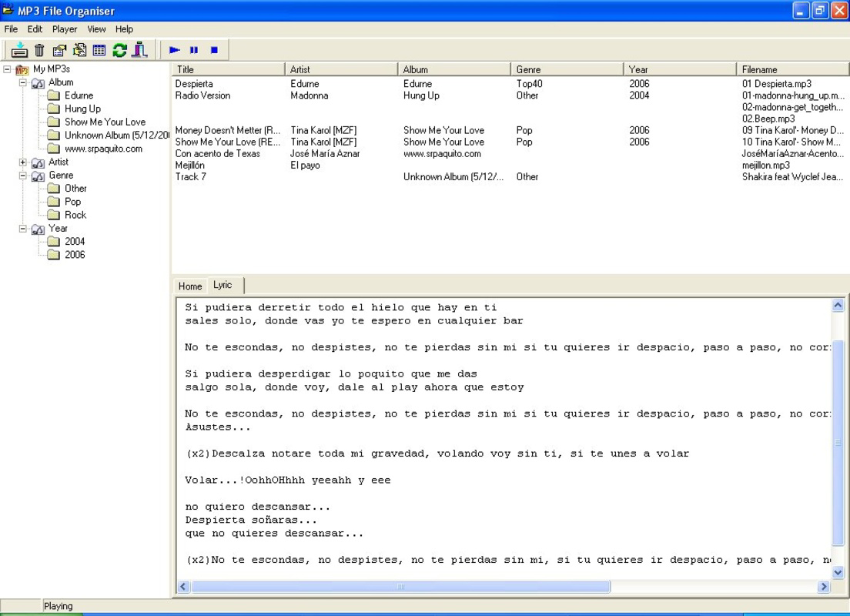Click lyrics horizontal scrollbar right arrow
Screen dimensions: 850x616
pos(824,586)
